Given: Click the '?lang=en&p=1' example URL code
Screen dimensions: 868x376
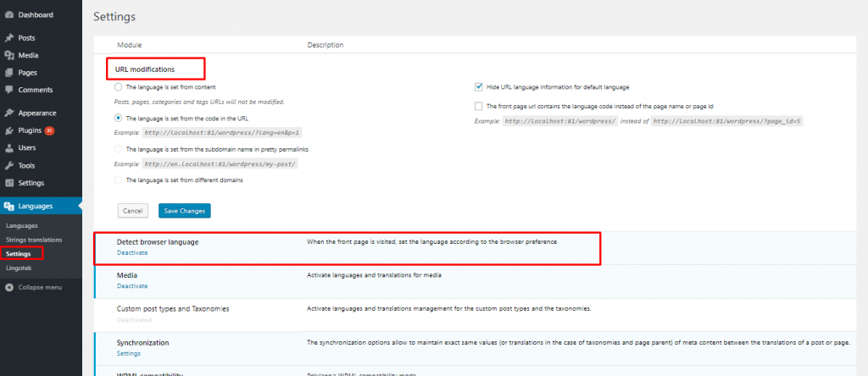Looking at the screenshot, I should 223,133.
